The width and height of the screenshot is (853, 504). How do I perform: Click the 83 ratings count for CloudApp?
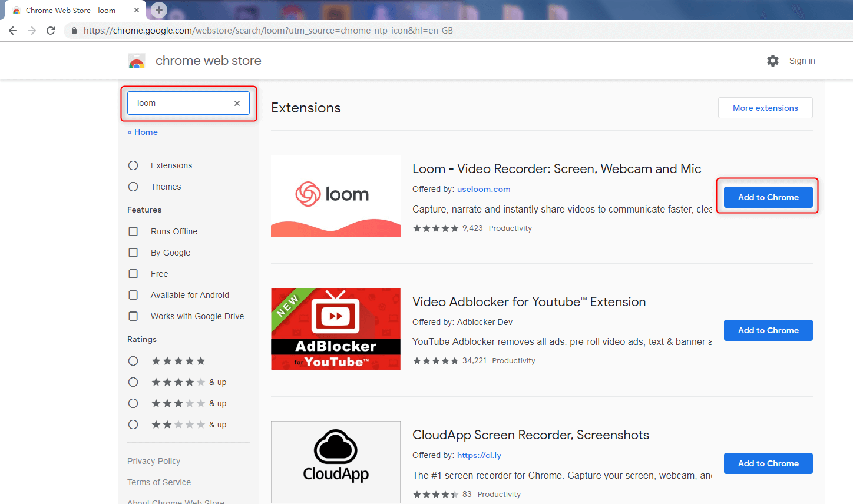467,494
